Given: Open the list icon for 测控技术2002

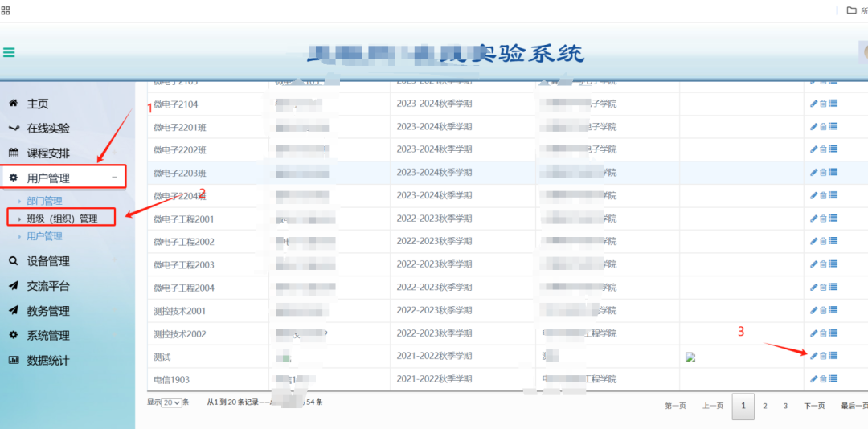Looking at the screenshot, I should point(833,333).
